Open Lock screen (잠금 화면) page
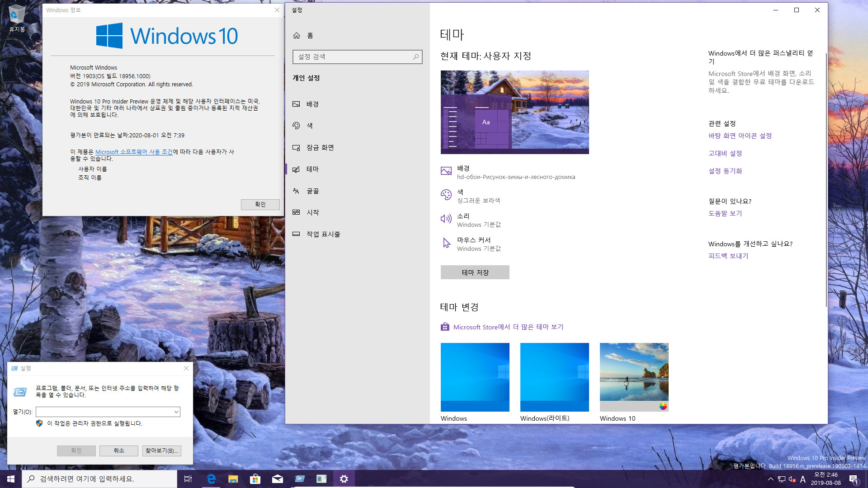 (x=357, y=147)
